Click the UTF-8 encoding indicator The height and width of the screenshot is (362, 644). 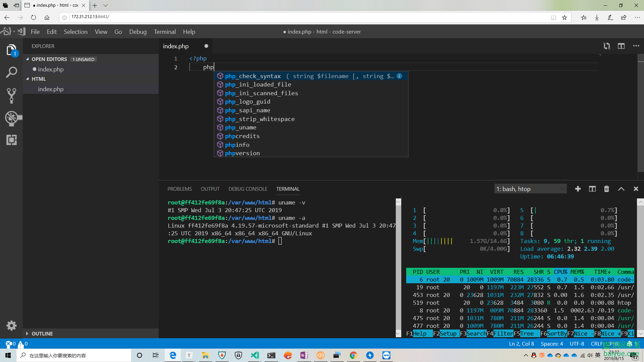tap(577, 344)
